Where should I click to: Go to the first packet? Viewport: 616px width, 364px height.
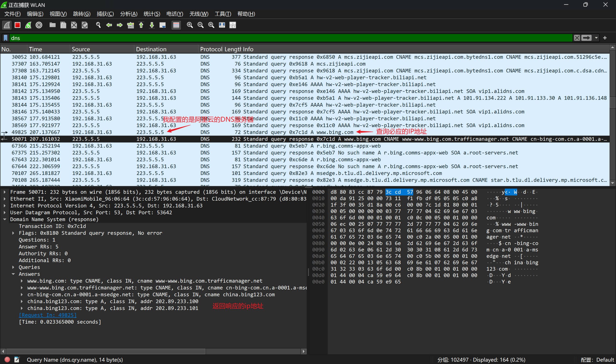coord(141,25)
